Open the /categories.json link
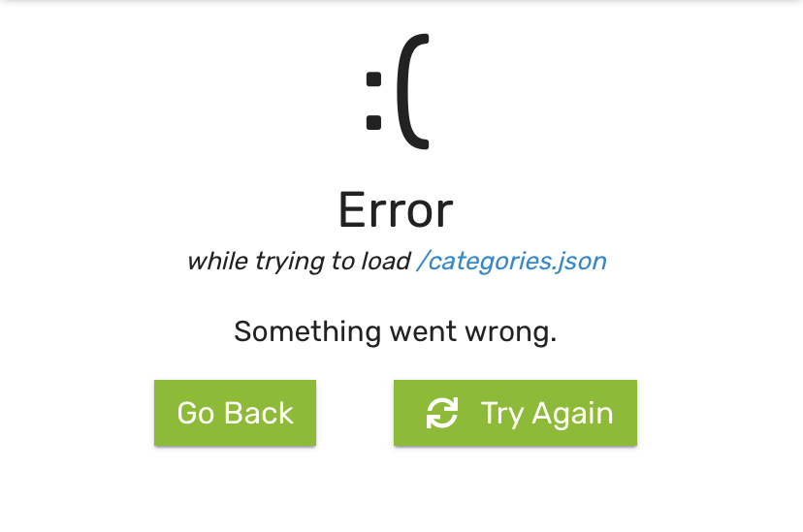 coord(512,262)
